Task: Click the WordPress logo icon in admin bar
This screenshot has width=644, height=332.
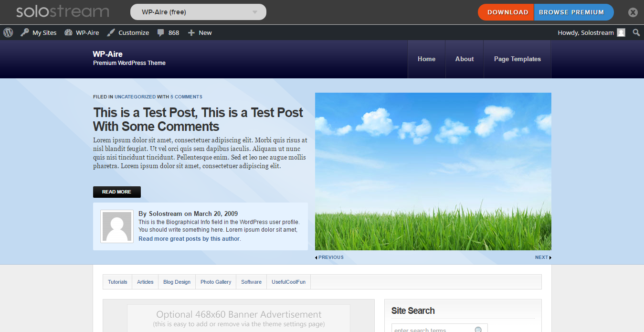Action: coord(8,32)
